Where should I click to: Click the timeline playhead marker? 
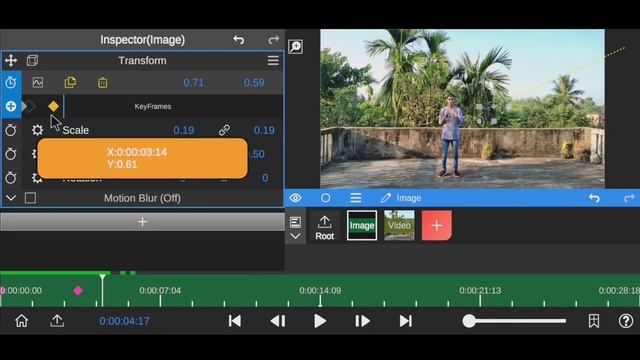click(x=102, y=277)
